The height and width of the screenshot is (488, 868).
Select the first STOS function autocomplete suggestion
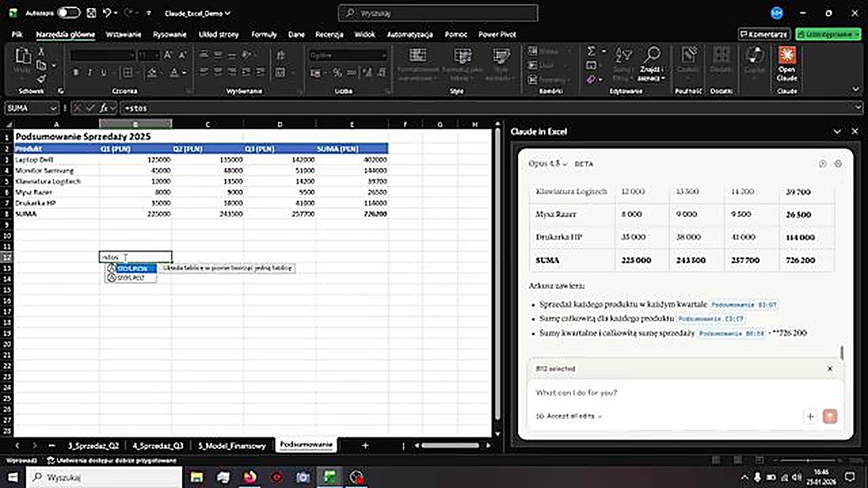[132, 268]
